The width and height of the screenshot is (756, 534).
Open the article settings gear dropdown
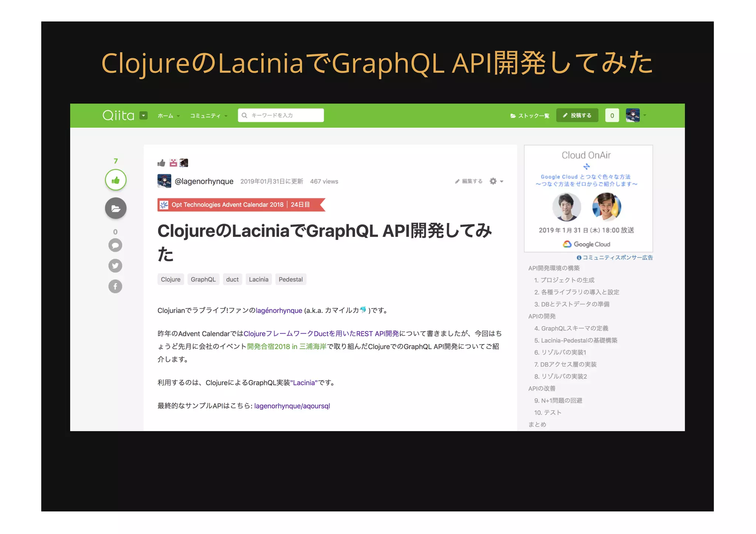(496, 181)
